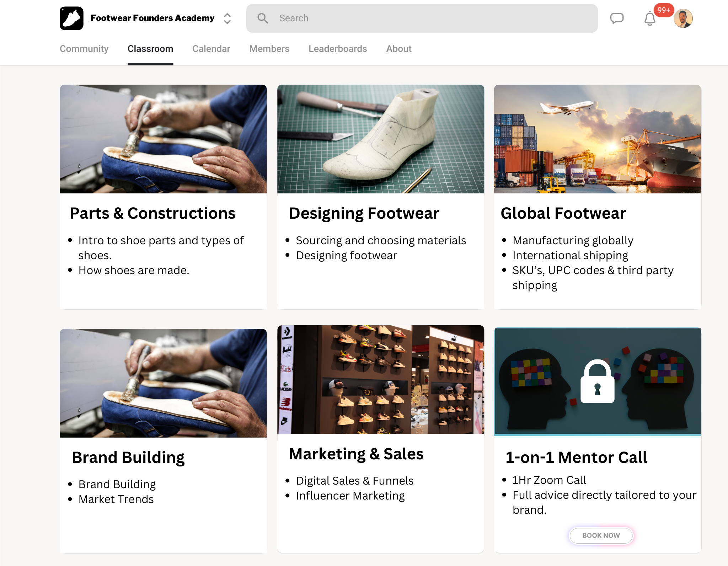
Task: Click the 99+ notification badge
Action: [x=663, y=11]
